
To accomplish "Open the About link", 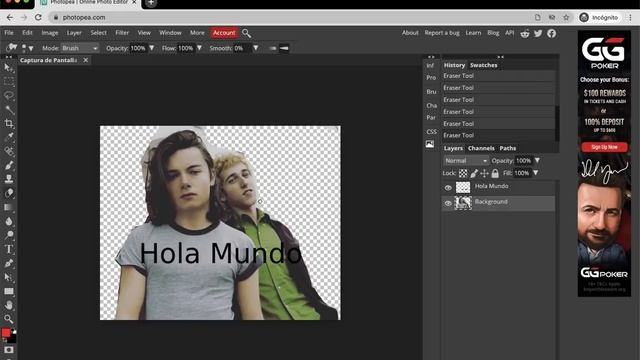I will tap(410, 33).
